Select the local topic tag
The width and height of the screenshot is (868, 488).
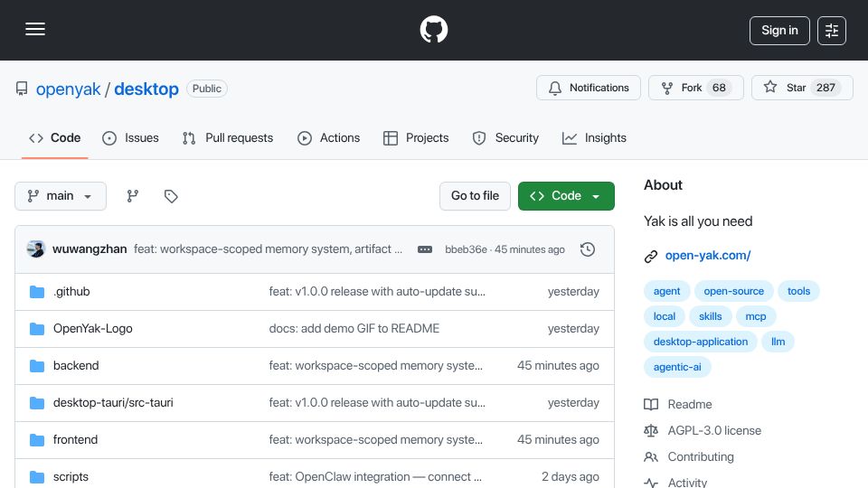(665, 316)
